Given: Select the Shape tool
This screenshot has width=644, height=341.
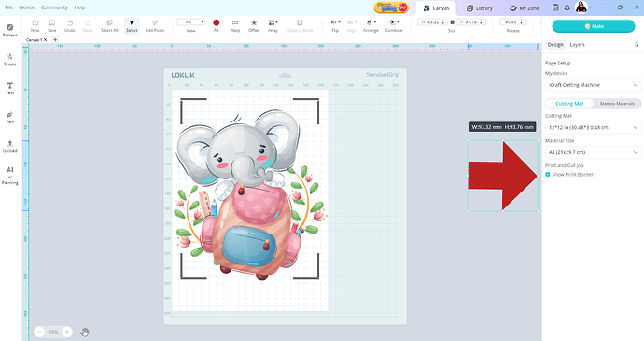Looking at the screenshot, I should click(x=10, y=59).
